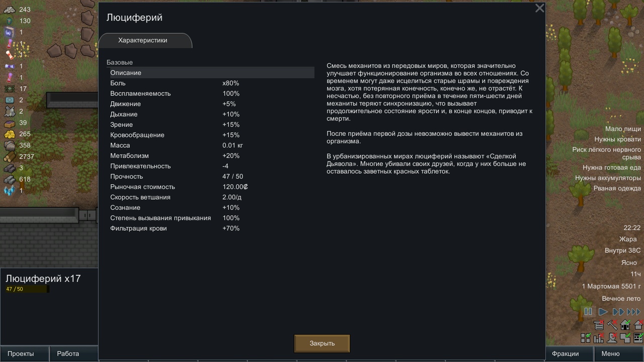Open the Проекты menu
This screenshot has height=362, width=644.
click(21, 353)
